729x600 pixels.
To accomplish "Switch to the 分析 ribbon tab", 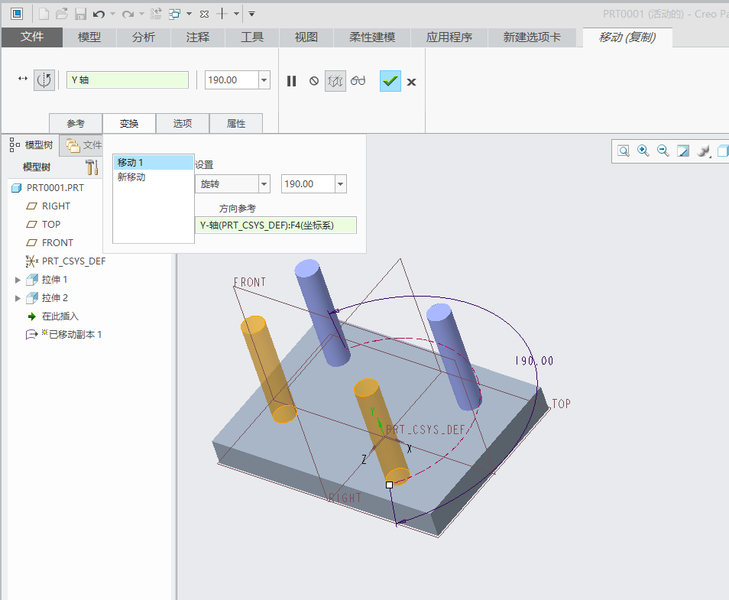I will click(x=143, y=37).
